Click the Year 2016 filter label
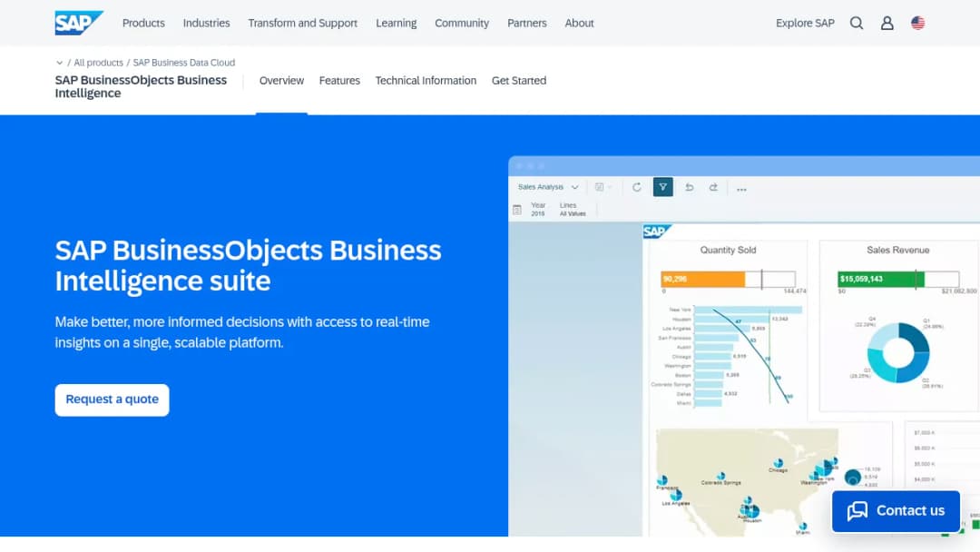980x552 pixels. tap(538, 210)
